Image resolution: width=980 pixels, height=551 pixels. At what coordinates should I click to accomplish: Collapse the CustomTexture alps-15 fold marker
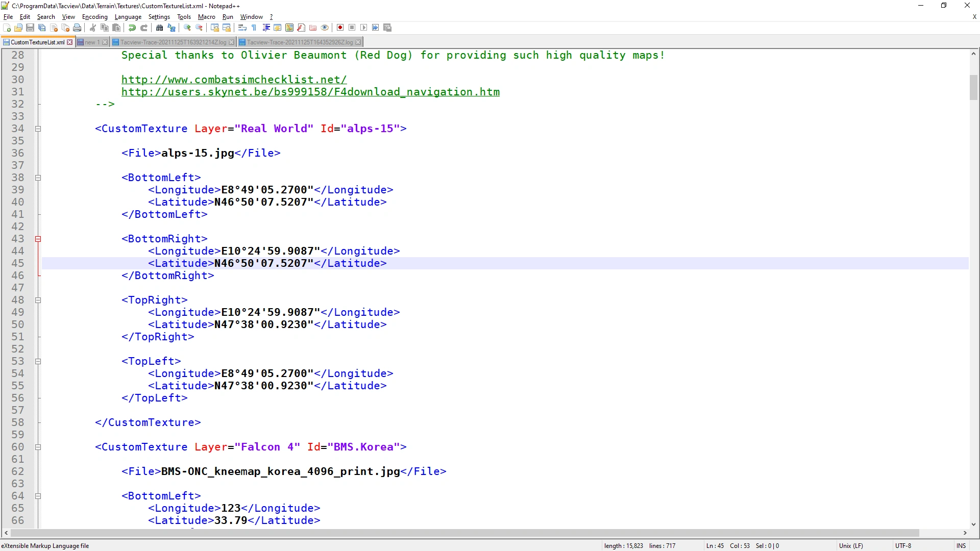tap(38, 129)
